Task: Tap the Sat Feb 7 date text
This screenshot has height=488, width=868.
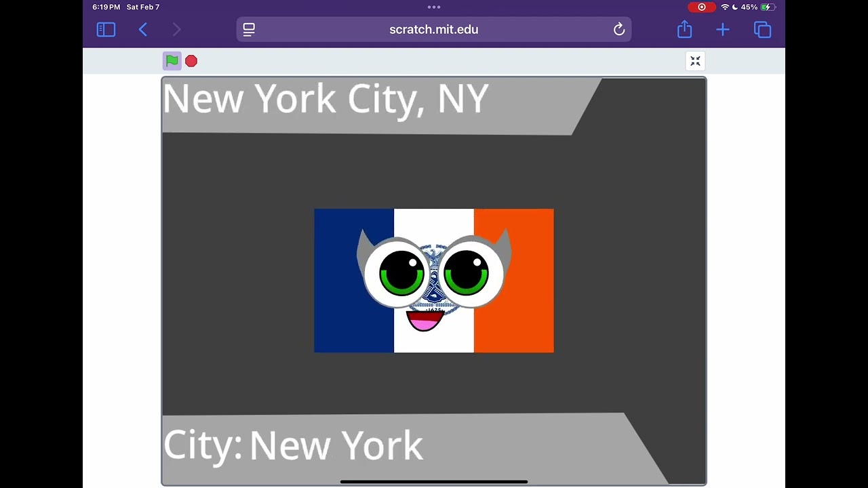Action: pyautogui.click(x=143, y=7)
